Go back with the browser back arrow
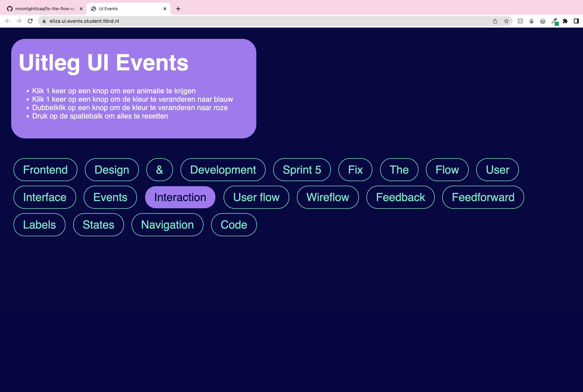This screenshot has width=583, height=392. click(x=8, y=21)
